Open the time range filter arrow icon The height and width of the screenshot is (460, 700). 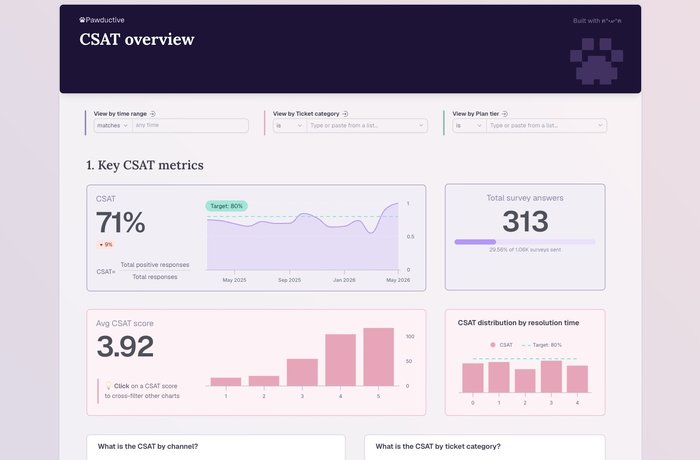click(x=152, y=114)
